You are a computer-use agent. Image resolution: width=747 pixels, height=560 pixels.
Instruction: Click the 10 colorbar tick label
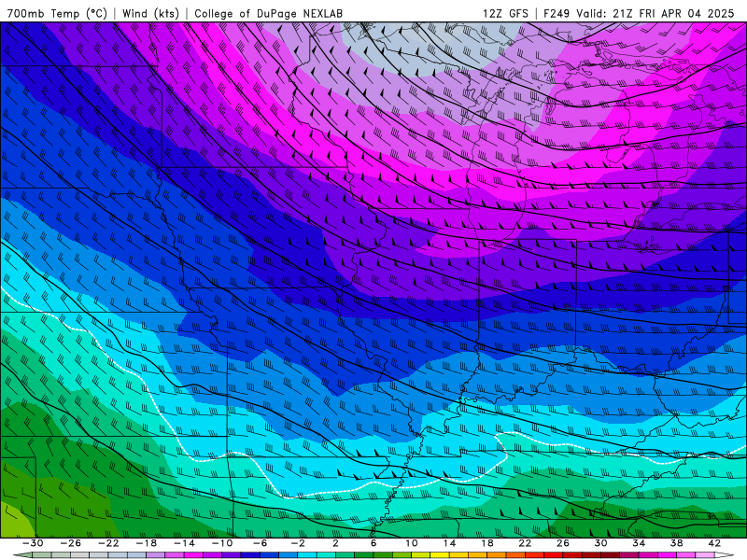(x=412, y=543)
